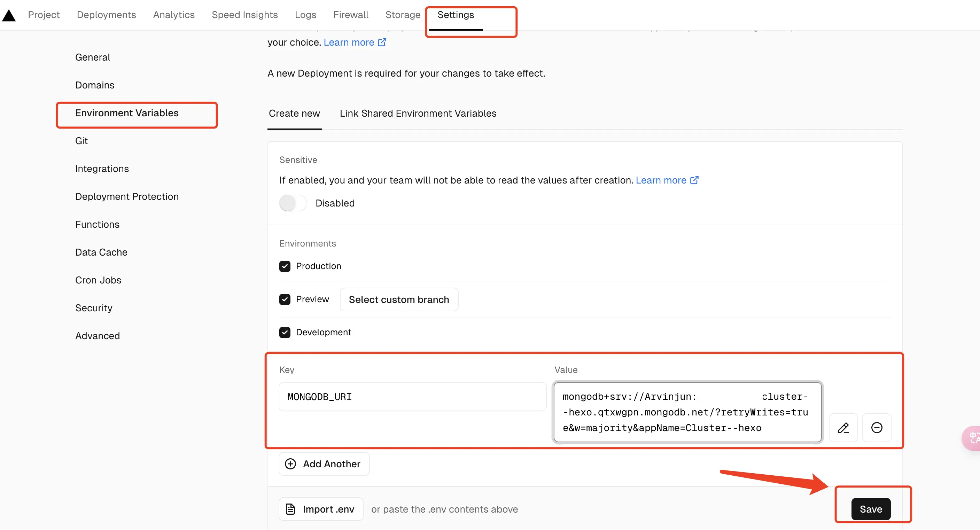Click the Settings tab in top navigation
The image size is (980, 530).
pos(456,14)
